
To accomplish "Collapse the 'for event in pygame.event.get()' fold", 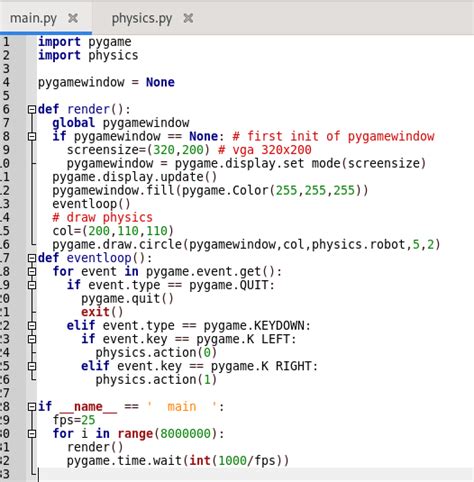I will [32, 272].
